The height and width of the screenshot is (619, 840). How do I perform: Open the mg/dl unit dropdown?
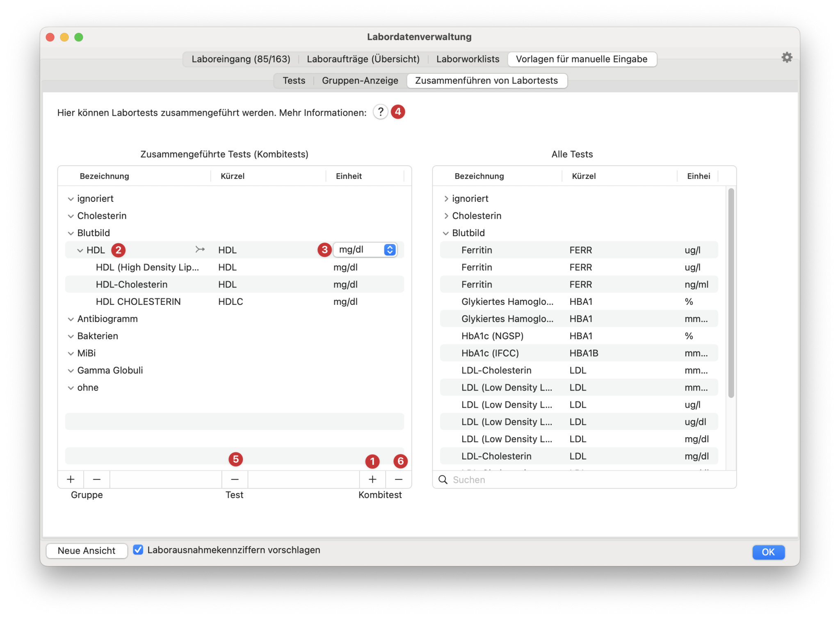pyautogui.click(x=365, y=249)
